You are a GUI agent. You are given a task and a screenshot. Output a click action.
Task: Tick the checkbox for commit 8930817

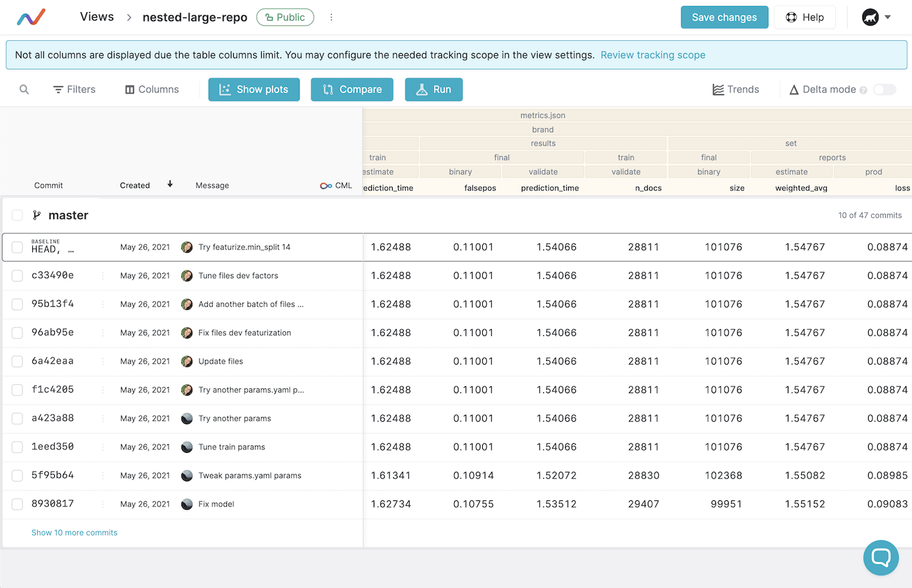[18, 504]
